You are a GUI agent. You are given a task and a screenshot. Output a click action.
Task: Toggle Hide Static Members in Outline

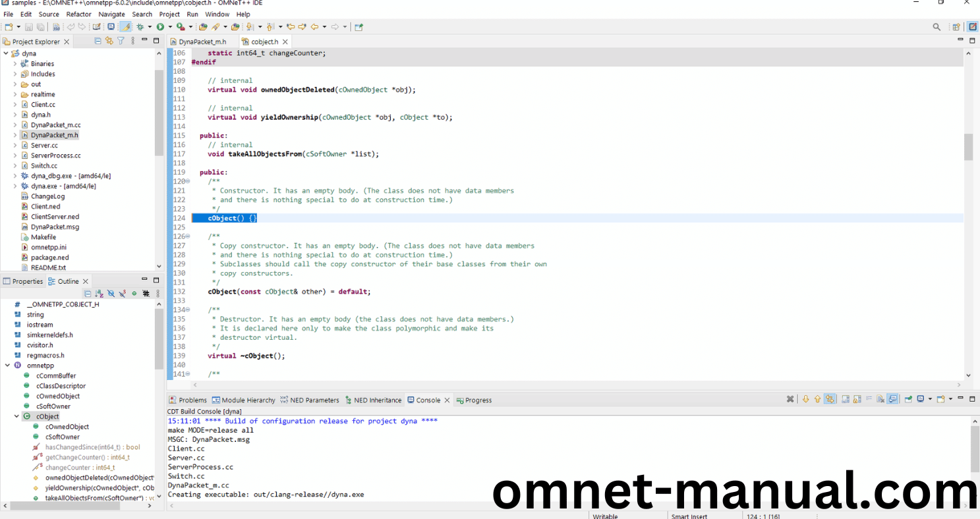point(123,294)
